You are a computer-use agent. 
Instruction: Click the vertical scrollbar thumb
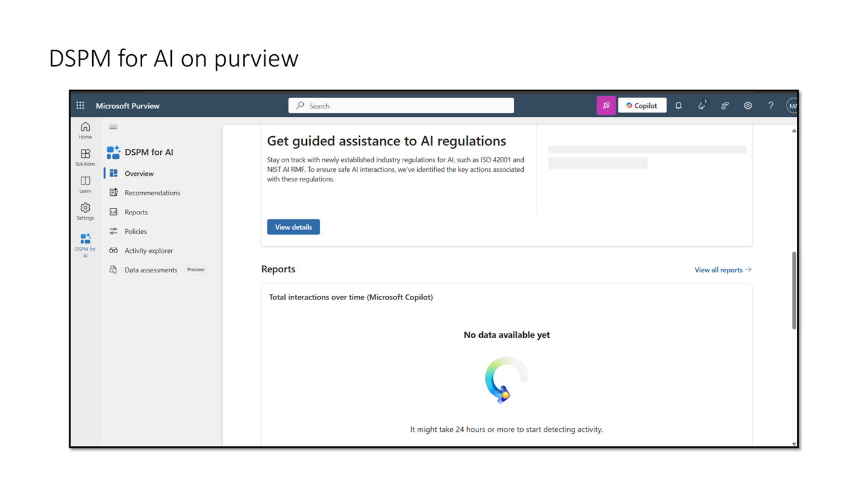point(794,290)
